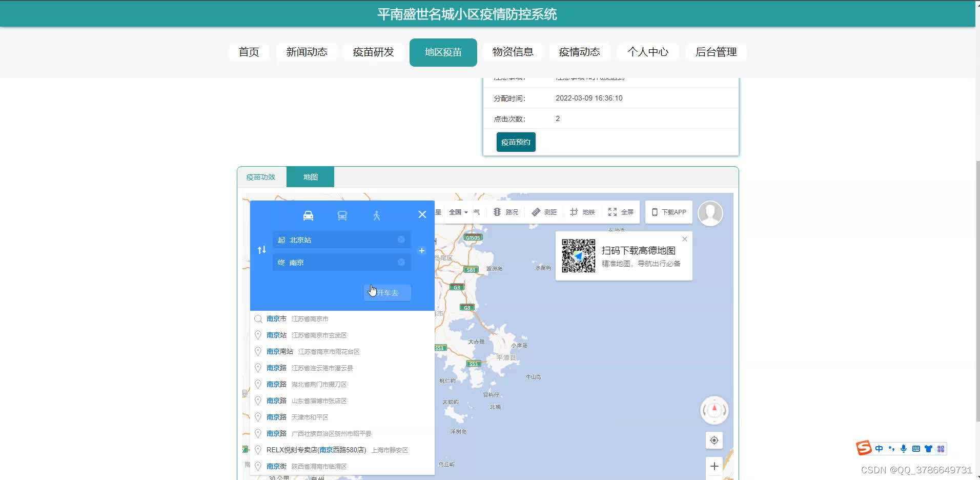The height and width of the screenshot is (480, 980).
Task: Click the 开车去 drive button
Action: pos(387,292)
